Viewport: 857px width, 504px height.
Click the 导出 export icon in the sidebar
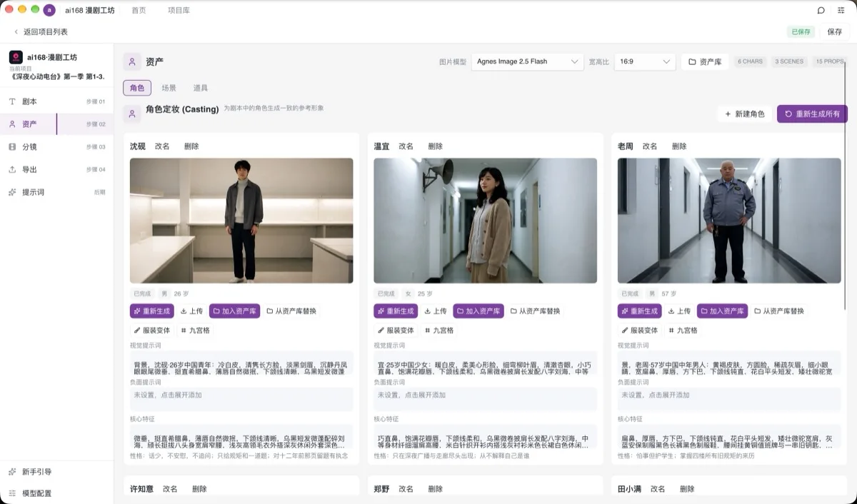(x=12, y=170)
